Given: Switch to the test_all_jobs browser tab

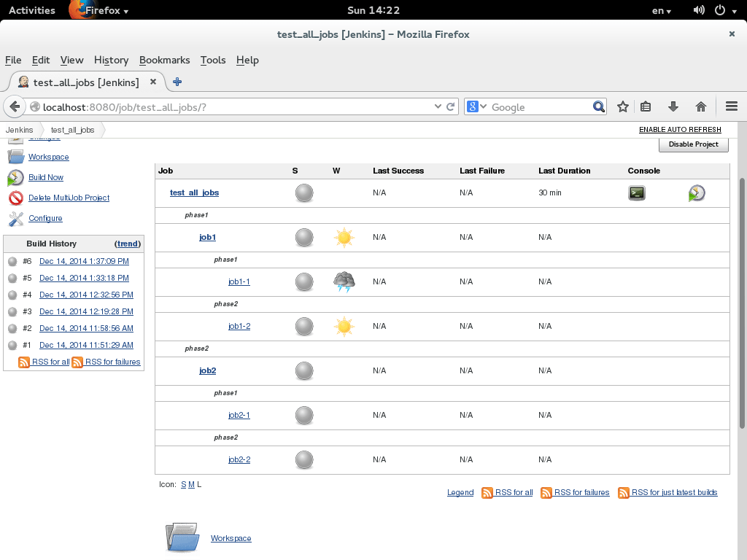Looking at the screenshot, I should point(85,82).
